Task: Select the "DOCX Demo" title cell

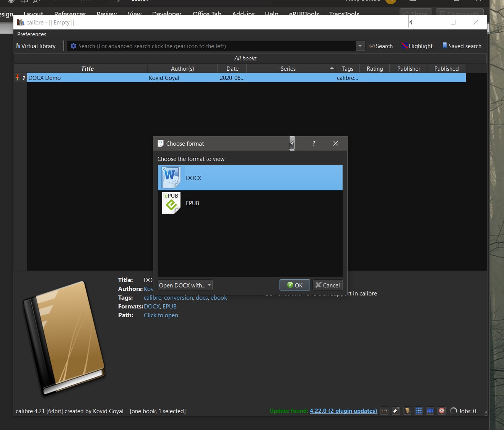Action: point(87,78)
